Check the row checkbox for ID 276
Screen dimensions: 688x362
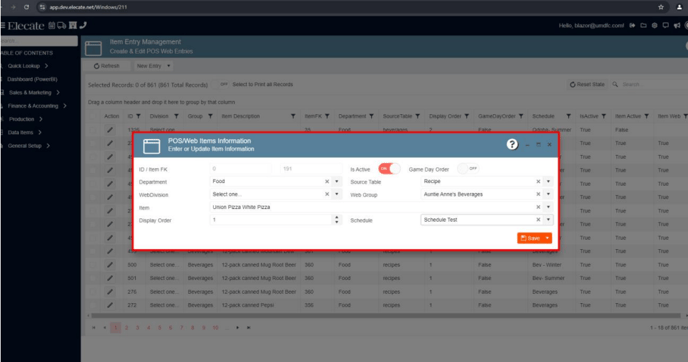[92, 292]
